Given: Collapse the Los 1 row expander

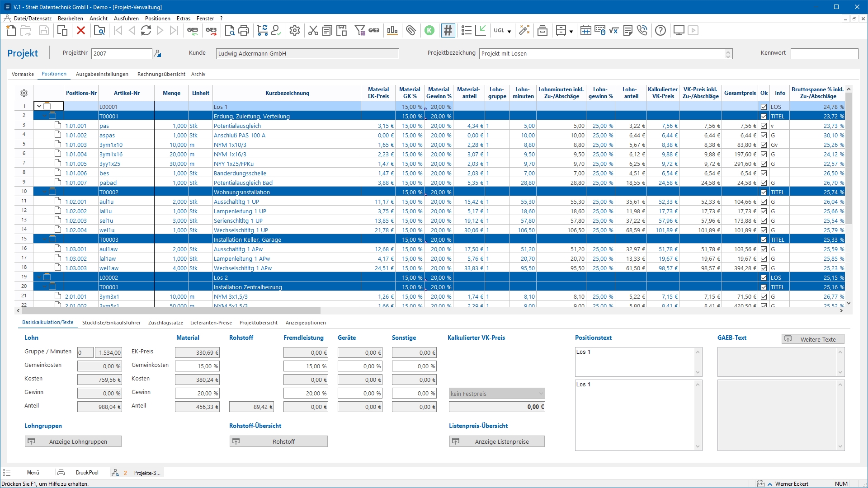Looking at the screenshot, I should point(39,107).
